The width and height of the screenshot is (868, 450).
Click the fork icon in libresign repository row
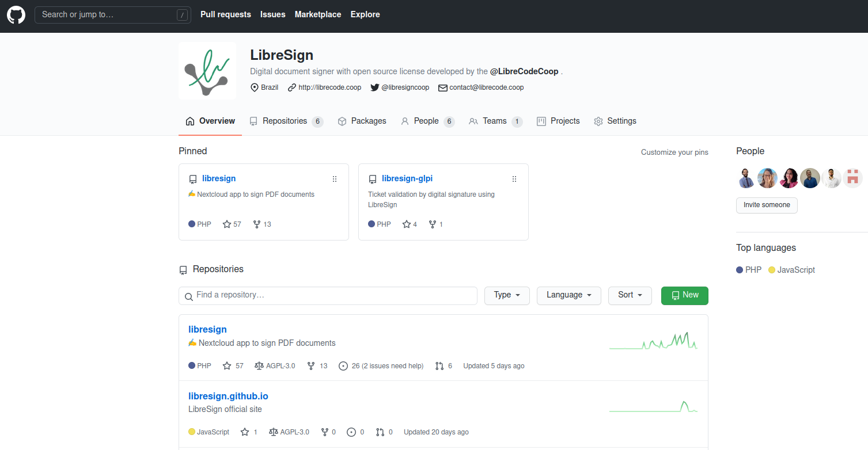(311, 366)
